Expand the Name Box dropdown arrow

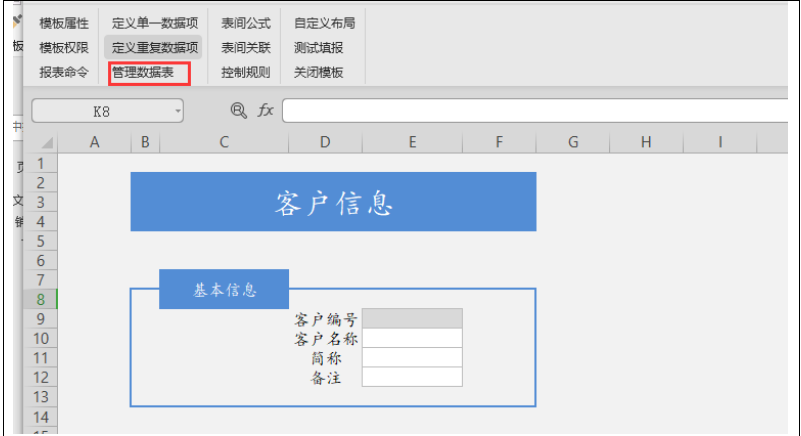click(x=178, y=111)
